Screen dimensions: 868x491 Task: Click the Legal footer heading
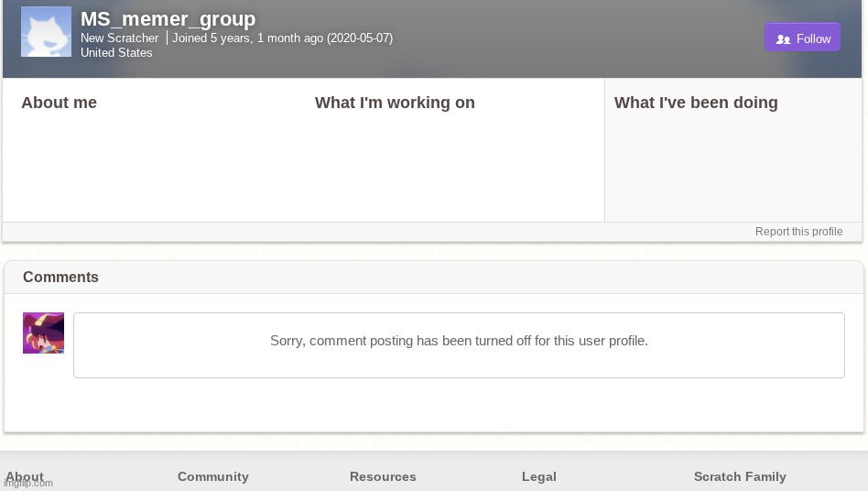[x=538, y=476]
